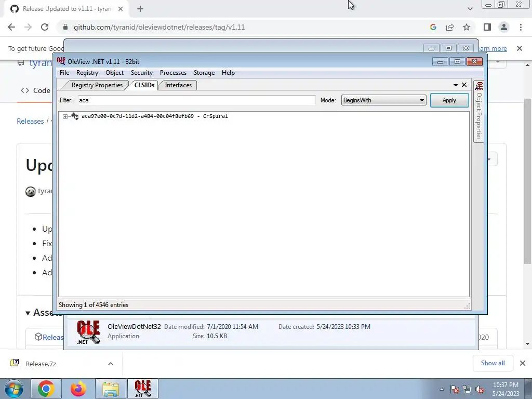Open the Code tab on GitHub
532x399 pixels.
point(35,90)
